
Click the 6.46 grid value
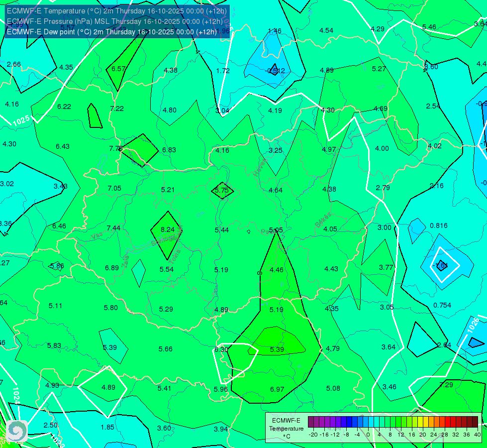pyautogui.click(x=59, y=226)
